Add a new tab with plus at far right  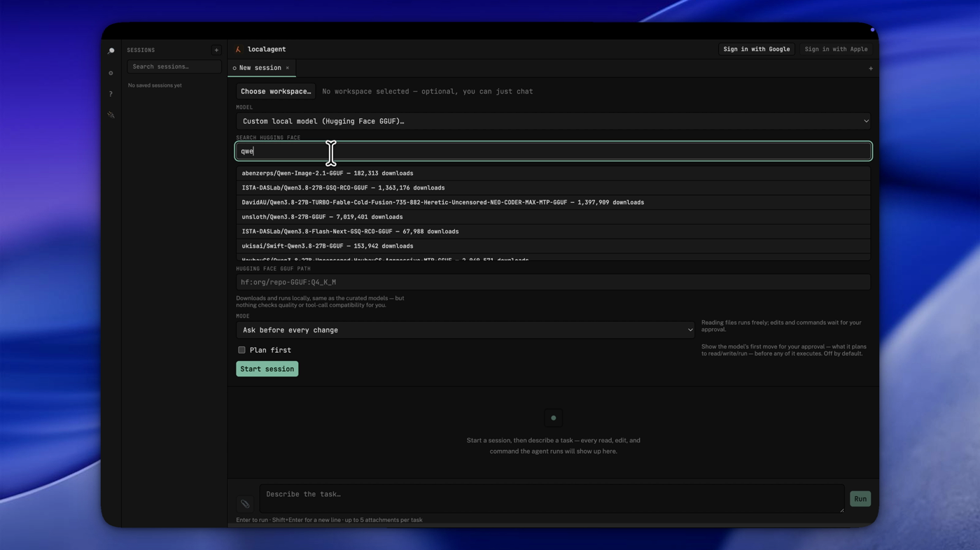pyautogui.click(x=871, y=69)
